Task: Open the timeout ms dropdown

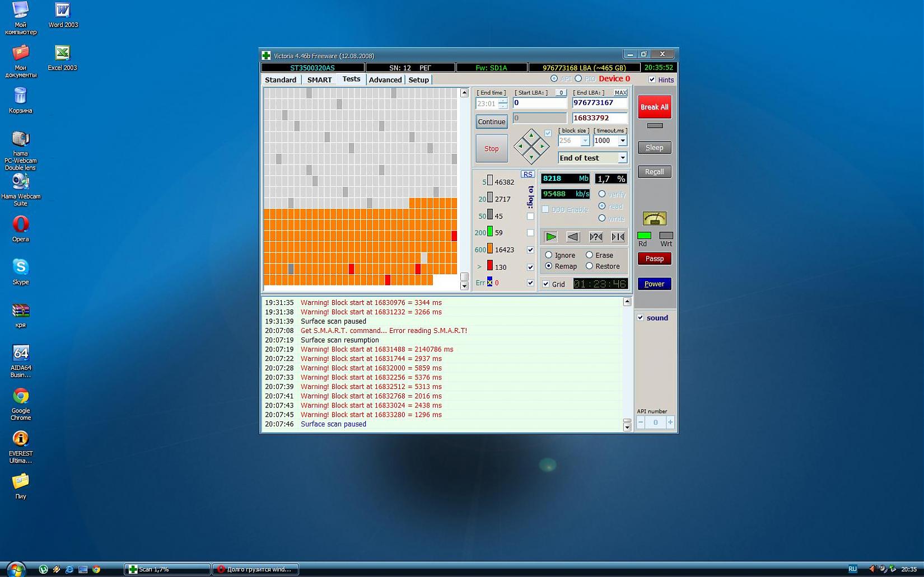Action: tap(622, 140)
